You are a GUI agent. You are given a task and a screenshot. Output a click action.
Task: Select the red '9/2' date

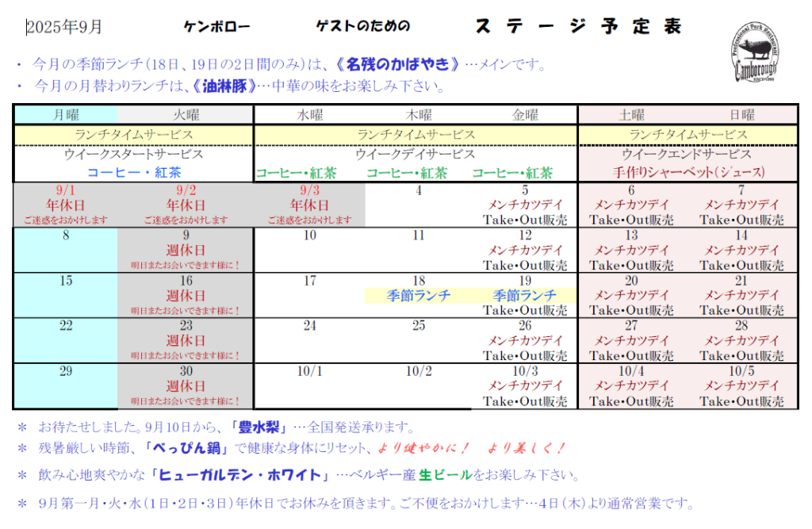click(x=186, y=190)
